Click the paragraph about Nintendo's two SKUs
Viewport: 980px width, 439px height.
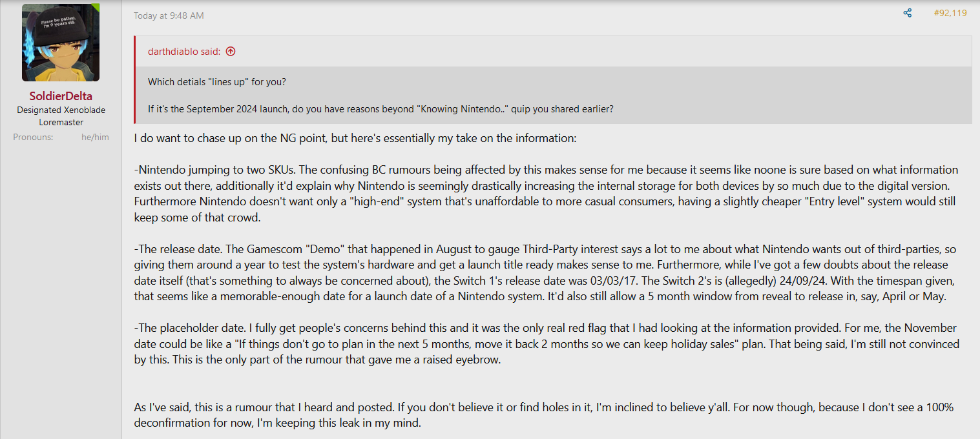(x=547, y=194)
